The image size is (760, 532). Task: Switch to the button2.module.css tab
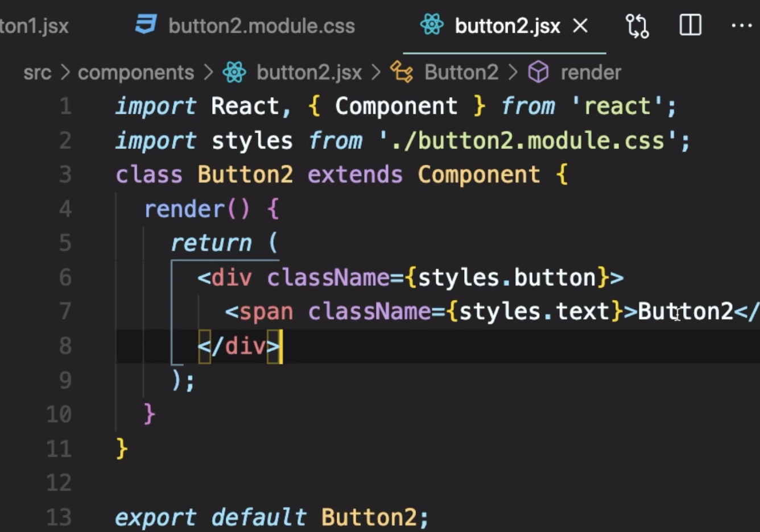pyautogui.click(x=261, y=25)
